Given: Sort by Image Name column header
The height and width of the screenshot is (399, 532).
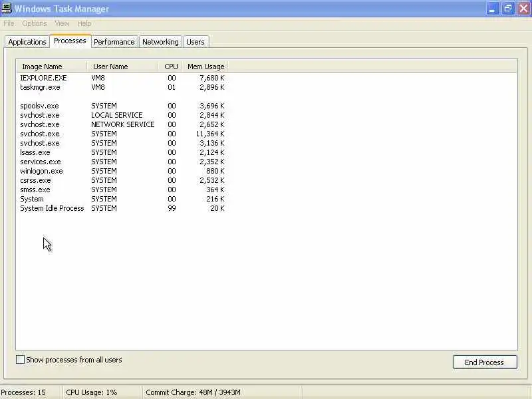Looking at the screenshot, I should [52, 66].
